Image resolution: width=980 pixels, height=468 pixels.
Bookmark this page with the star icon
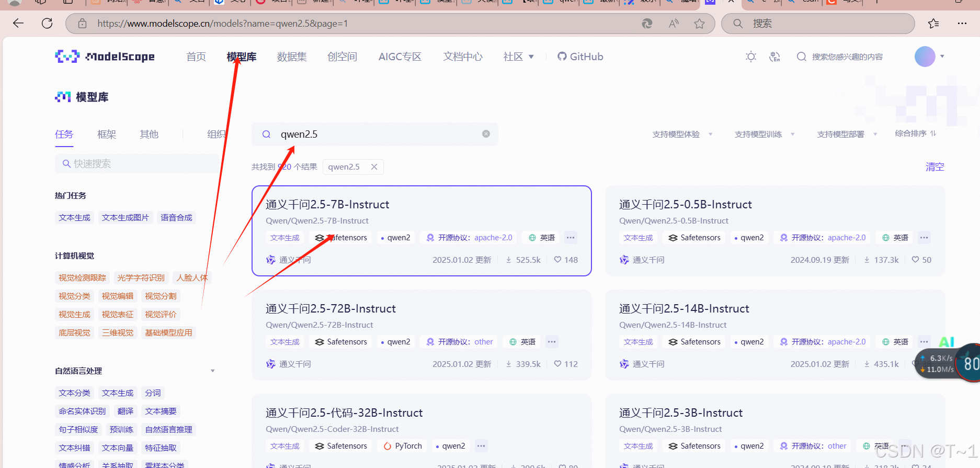pyautogui.click(x=699, y=24)
